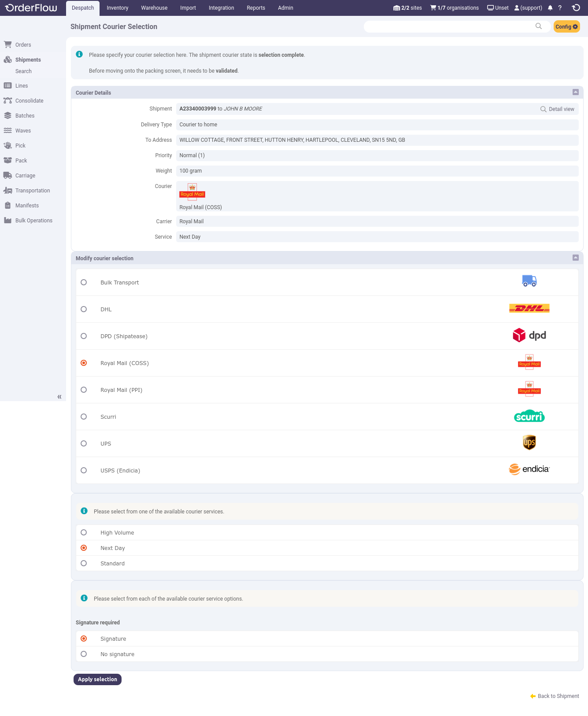Screen dimensions: 588x716
Task: Open Bulk Operations in the sidebar
Action: [x=33, y=221]
